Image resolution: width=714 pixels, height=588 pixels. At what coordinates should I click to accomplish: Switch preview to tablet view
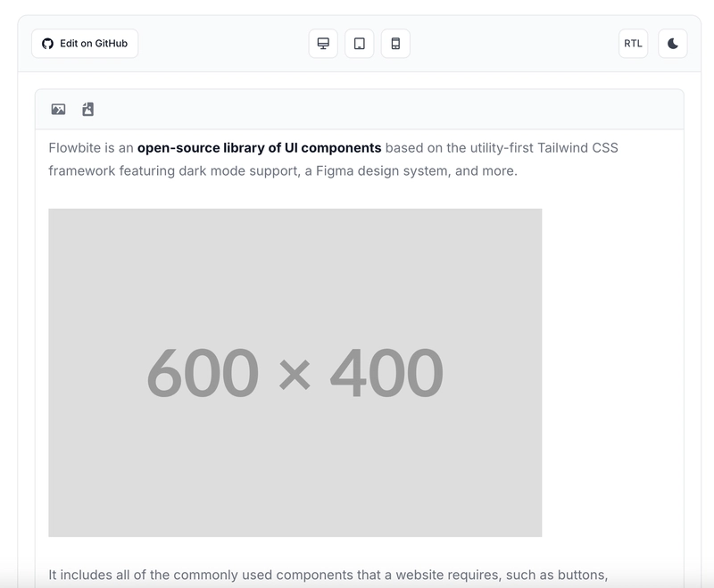(360, 44)
